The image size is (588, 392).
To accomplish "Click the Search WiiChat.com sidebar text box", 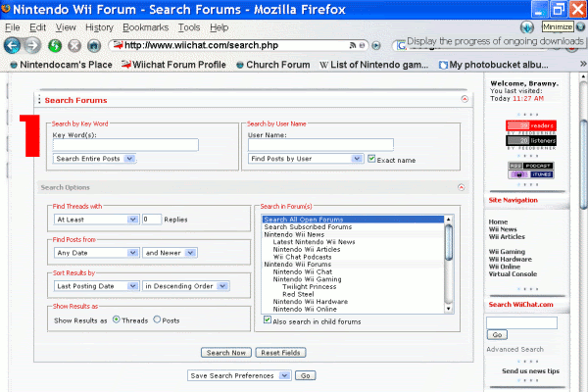I will pyautogui.click(x=521, y=322).
